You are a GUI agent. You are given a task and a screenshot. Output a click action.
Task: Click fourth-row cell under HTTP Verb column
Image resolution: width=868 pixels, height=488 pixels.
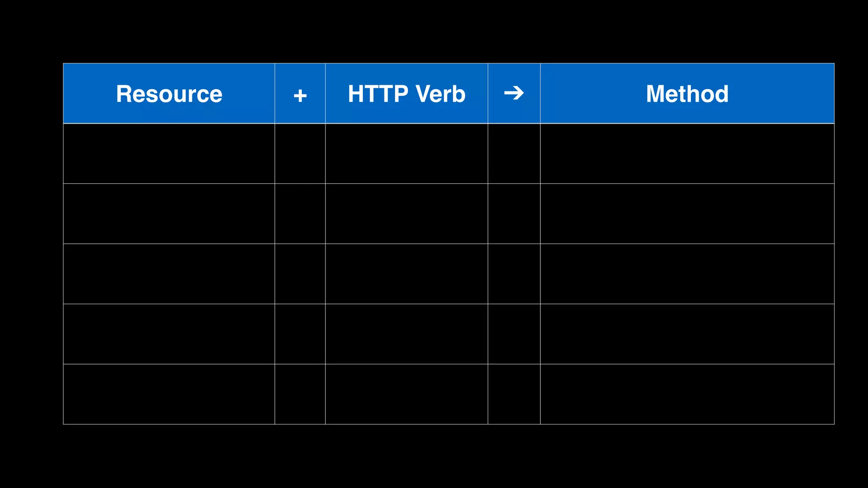pos(406,334)
